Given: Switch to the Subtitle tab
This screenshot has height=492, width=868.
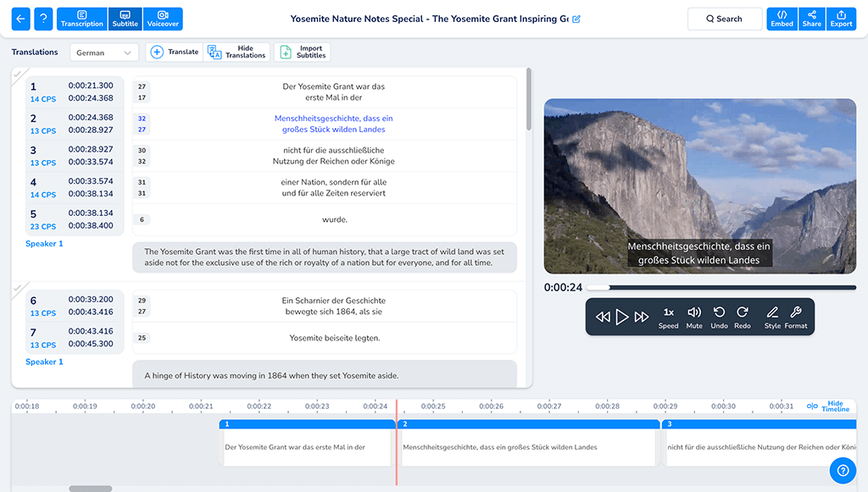Looking at the screenshot, I should point(125,19).
